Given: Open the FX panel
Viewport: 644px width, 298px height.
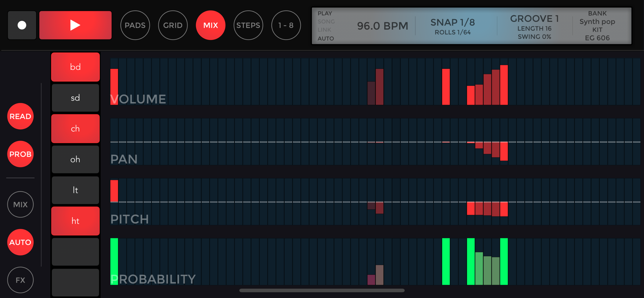Looking at the screenshot, I should 20,280.
